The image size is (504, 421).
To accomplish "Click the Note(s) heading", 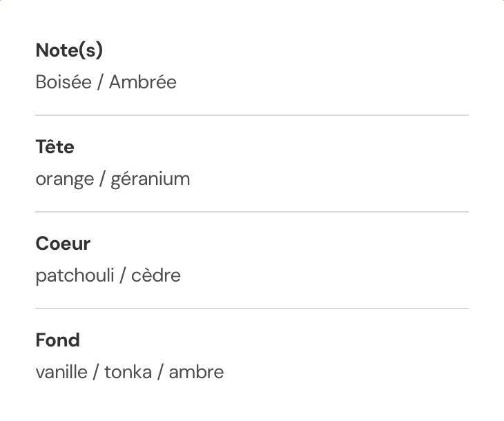I will [69, 50].
